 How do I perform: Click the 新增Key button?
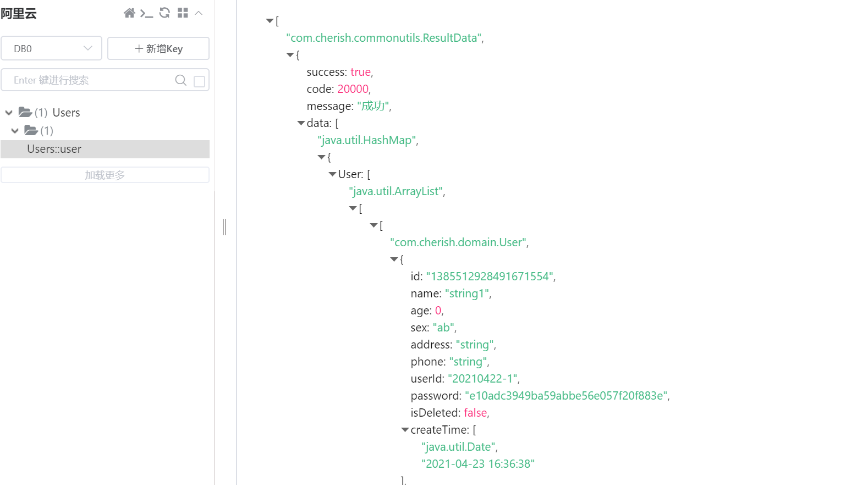(158, 48)
